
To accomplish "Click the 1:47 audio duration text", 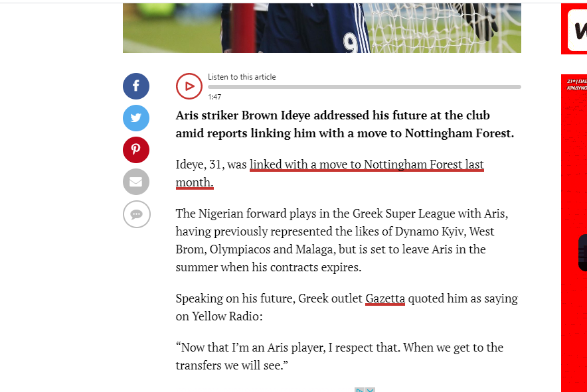I will [214, 97].
